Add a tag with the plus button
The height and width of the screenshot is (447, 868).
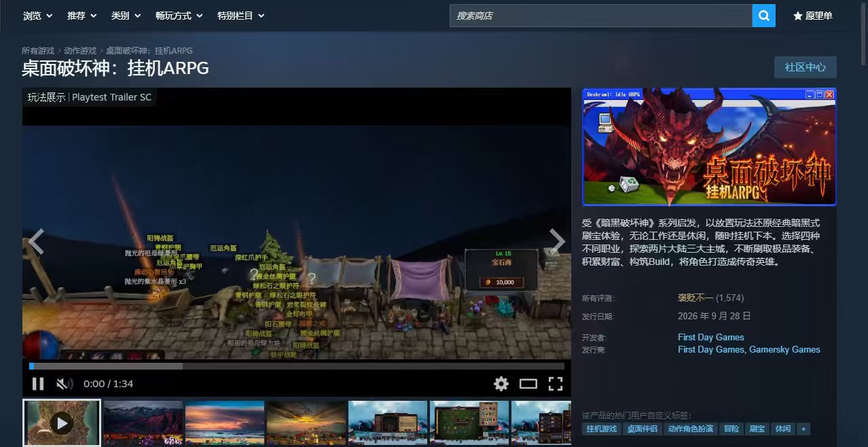point(803,429)
